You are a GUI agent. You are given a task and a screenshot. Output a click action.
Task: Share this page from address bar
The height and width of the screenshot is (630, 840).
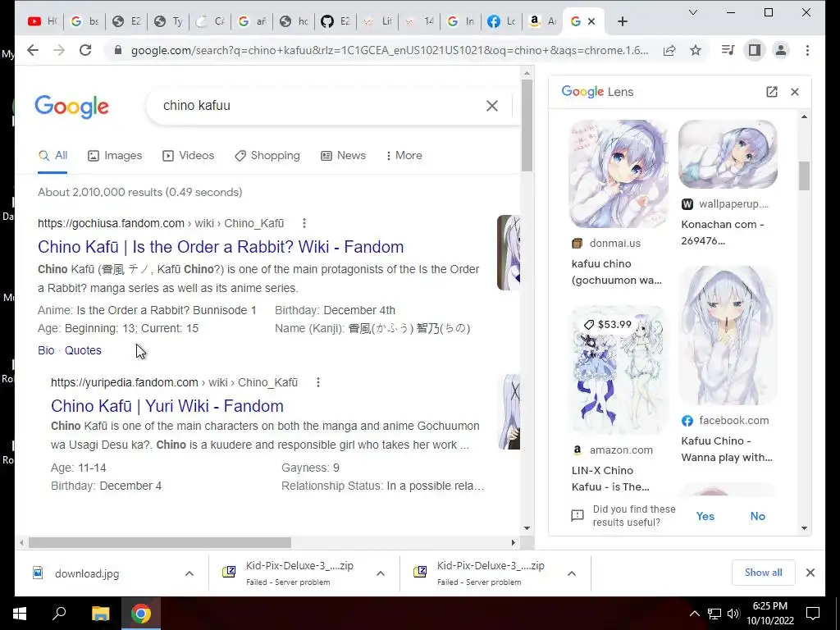point(669,50)
